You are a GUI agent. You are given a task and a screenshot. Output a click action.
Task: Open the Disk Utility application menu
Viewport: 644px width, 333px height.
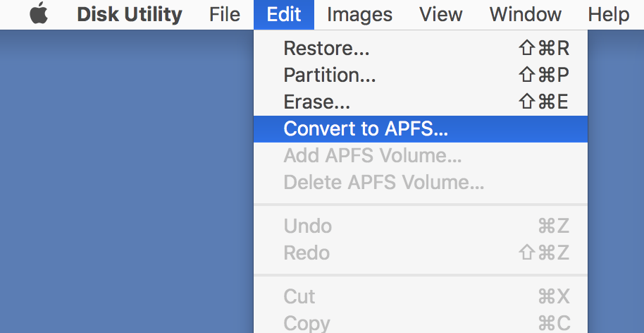[x=130, y=15]
